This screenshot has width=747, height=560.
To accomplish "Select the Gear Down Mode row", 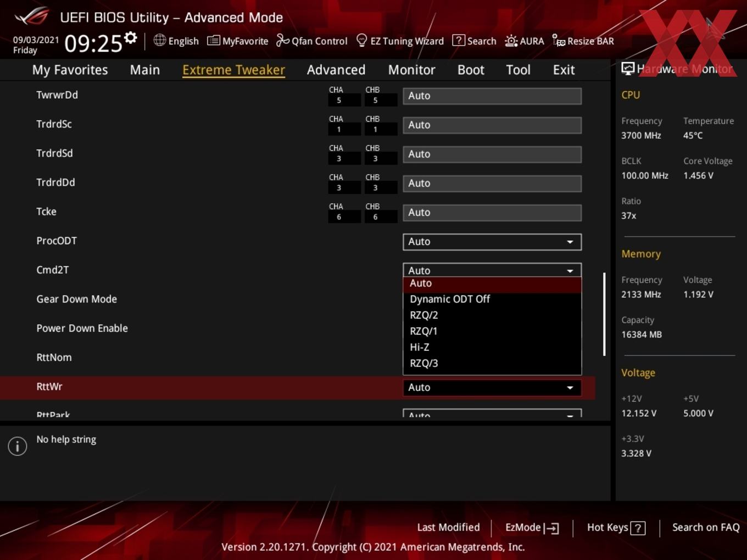I will [x=76, y=299].
